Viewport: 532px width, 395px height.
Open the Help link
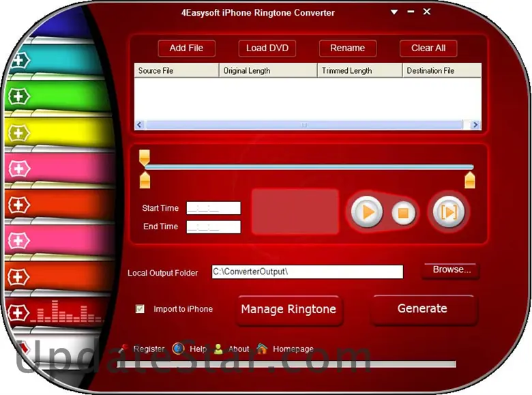(x=198, y=349)
